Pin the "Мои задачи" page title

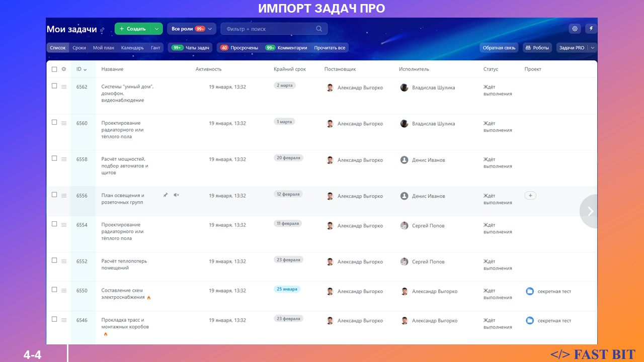tap(103, 30)
